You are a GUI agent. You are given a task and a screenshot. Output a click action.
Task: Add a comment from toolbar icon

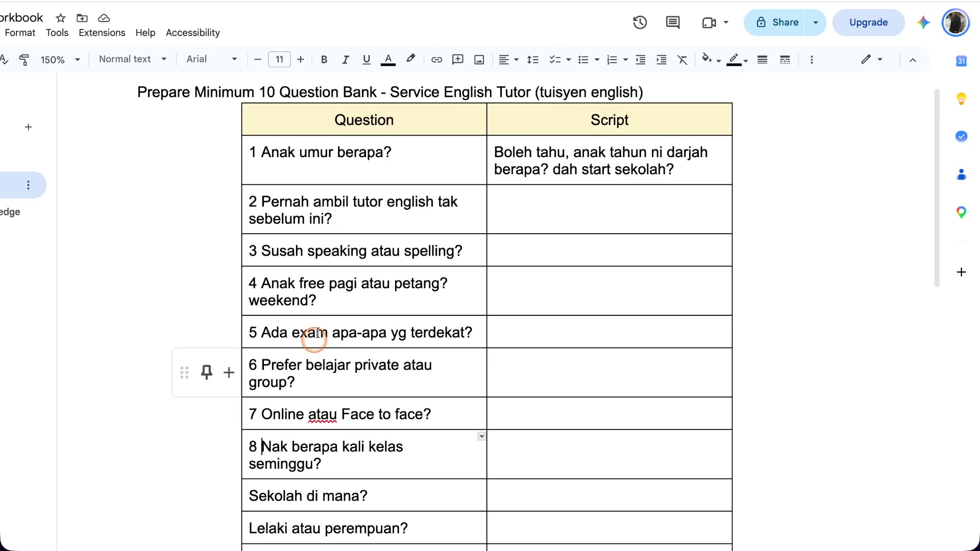[x=458, y=60]
